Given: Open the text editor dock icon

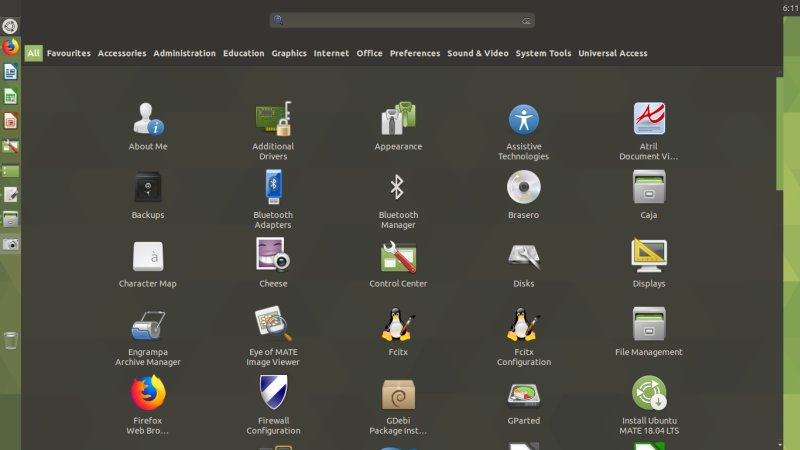Looking at the screenshot, I should tap(10, 194).
